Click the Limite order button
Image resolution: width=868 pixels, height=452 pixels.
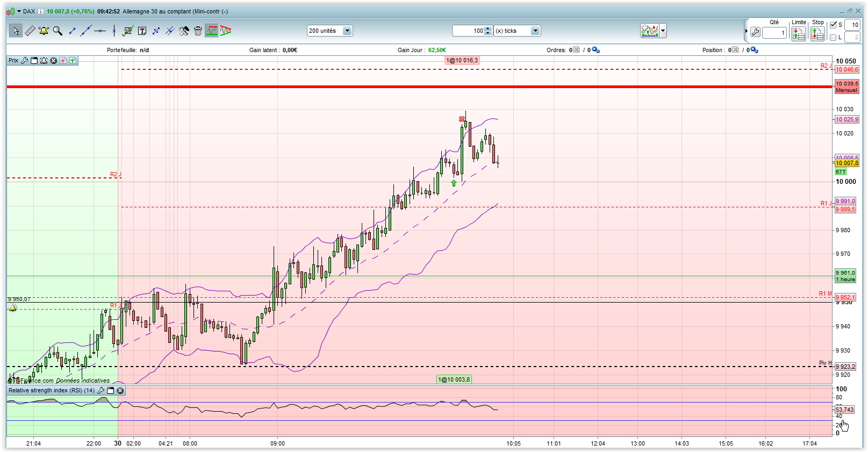(x=799, y=33)
